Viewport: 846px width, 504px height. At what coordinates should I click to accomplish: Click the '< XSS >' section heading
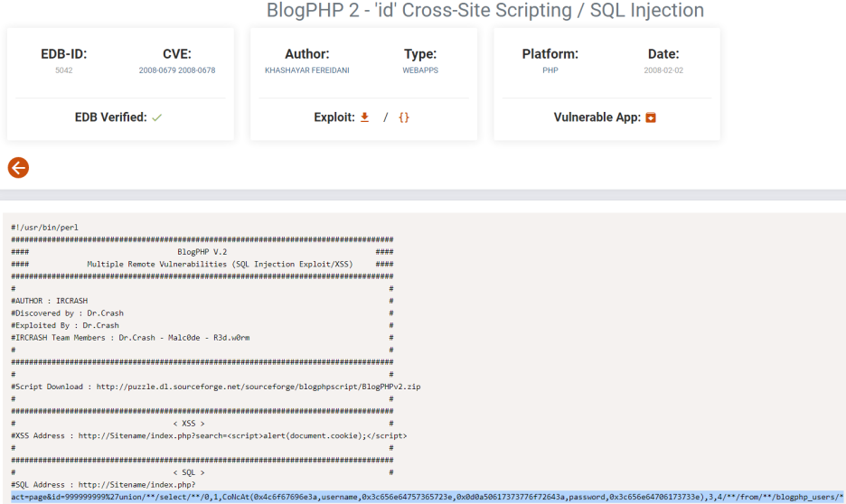tap(189, 424)
